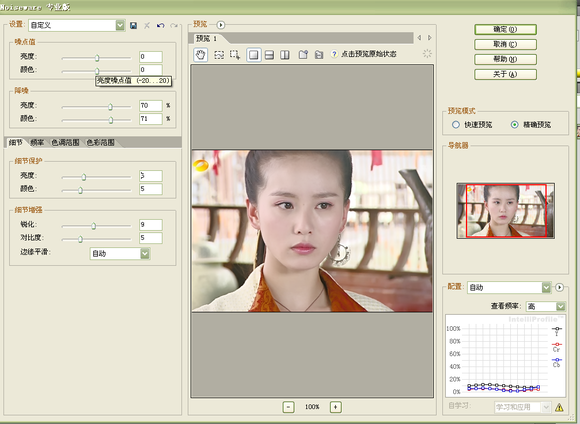Click the 对比度 slider handle
The image size is (580, 424).
80,239
